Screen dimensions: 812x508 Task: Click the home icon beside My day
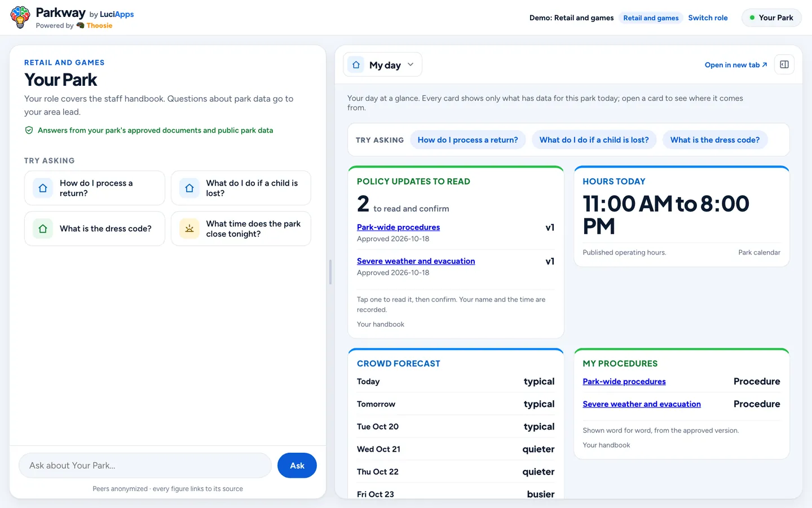point(356,65)
